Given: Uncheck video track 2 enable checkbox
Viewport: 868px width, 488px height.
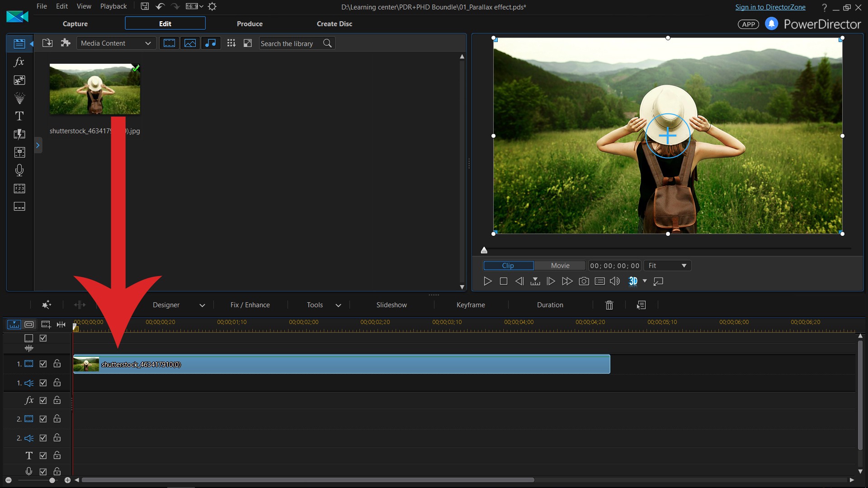Looking at the screenshot, I should 43,419.
